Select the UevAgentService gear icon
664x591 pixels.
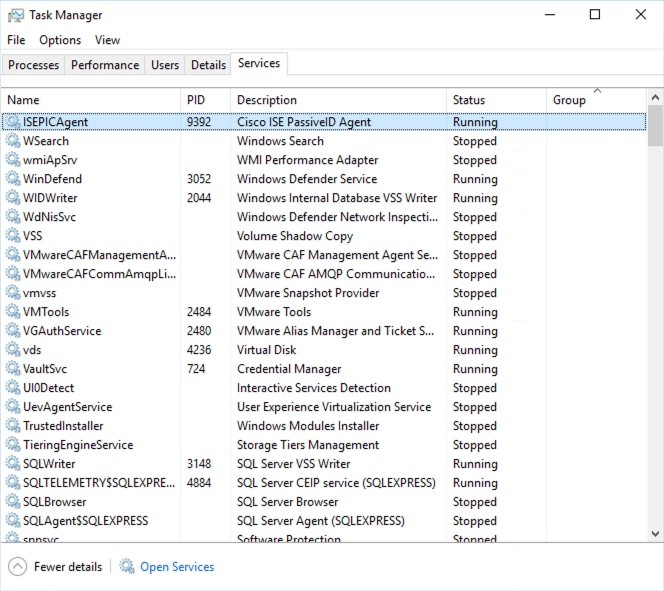click(13, 407)
